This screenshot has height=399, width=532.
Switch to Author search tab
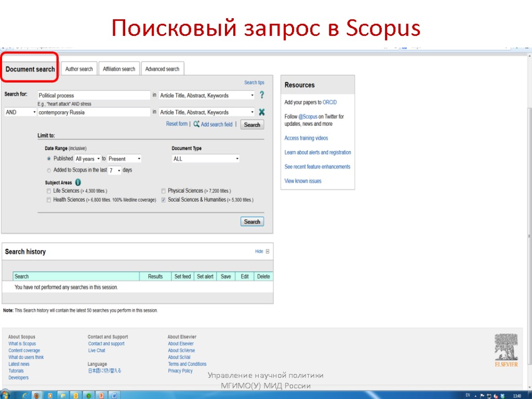click(79, 69)
